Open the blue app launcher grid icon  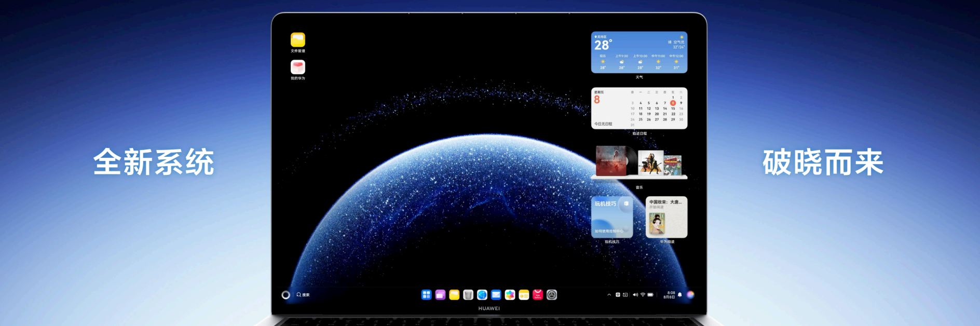pos(426,295)
